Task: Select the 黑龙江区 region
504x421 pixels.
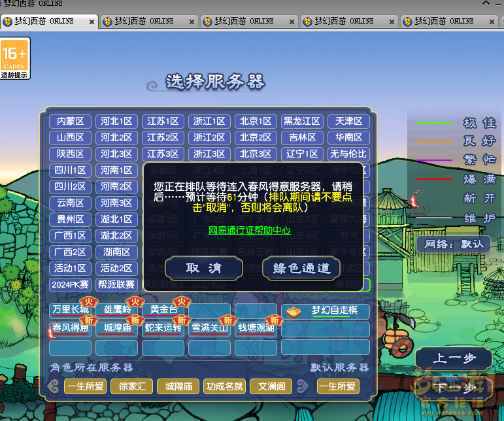Action: pos(302,121)
